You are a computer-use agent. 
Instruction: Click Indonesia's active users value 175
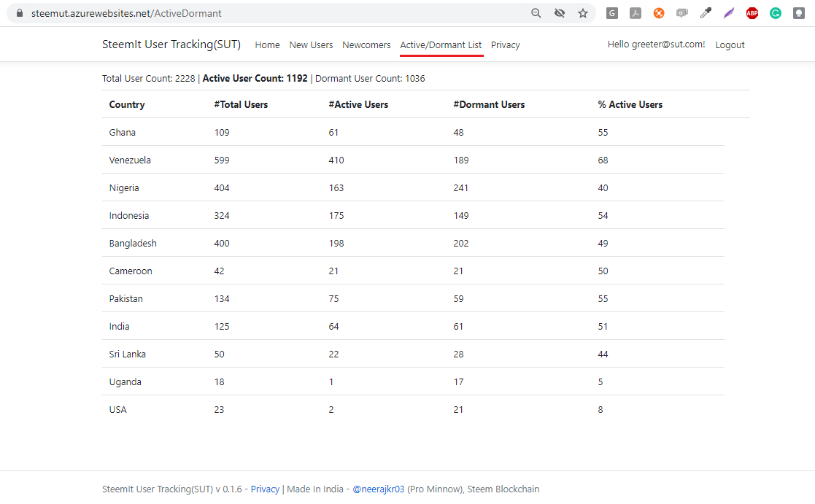pyautogui.click(x=336, y=216)
